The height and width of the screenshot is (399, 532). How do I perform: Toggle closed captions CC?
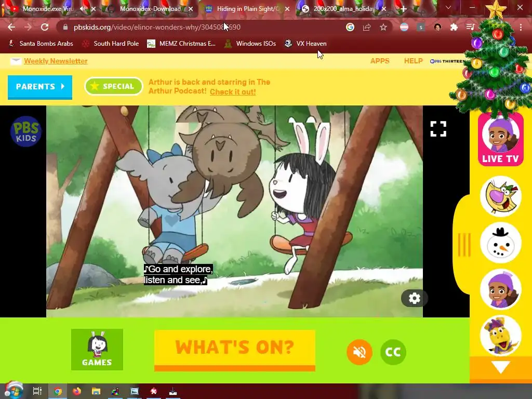tap(393, 352)
